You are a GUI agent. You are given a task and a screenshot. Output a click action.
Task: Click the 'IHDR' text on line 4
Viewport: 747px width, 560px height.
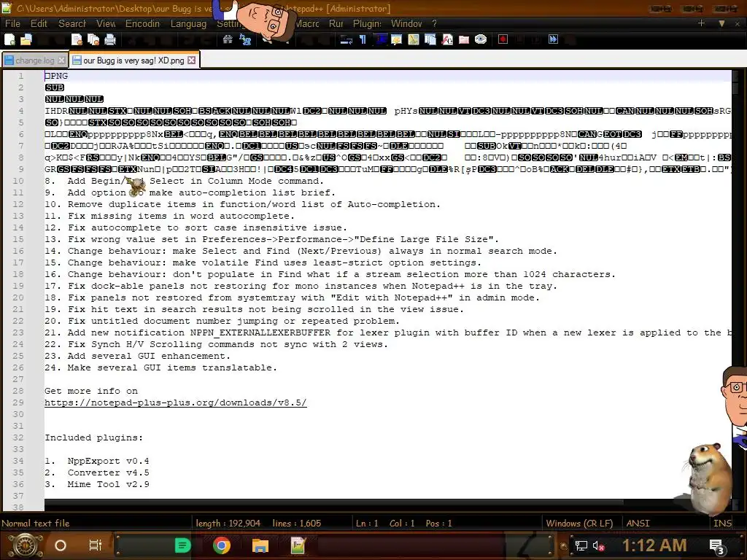click(x=56, y=111)
